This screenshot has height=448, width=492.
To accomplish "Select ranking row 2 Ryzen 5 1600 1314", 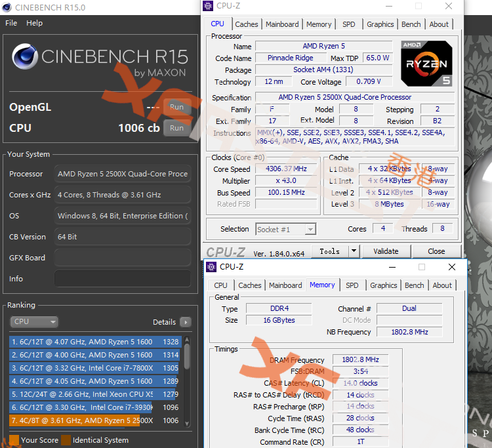I will pyautogui.click(x=95, y=355).
